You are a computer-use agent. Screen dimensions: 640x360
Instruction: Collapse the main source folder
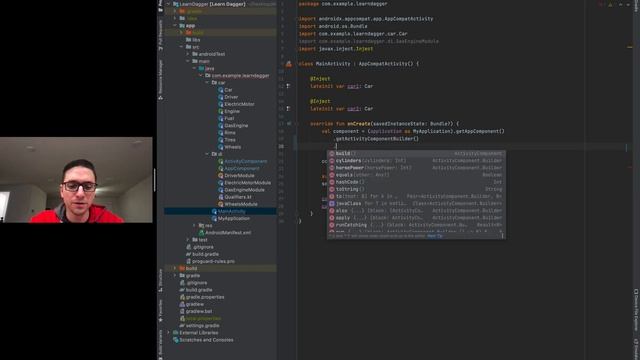188,61
